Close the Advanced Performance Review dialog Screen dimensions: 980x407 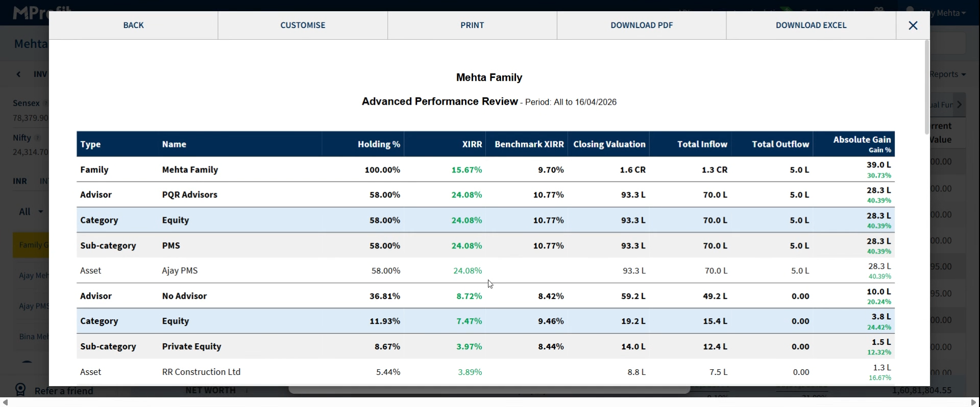coord(913,26)
